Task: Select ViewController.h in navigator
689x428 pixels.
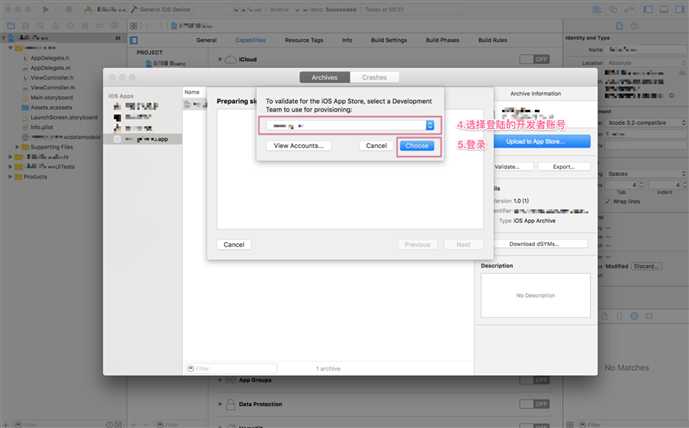Action: click(52, 77)
